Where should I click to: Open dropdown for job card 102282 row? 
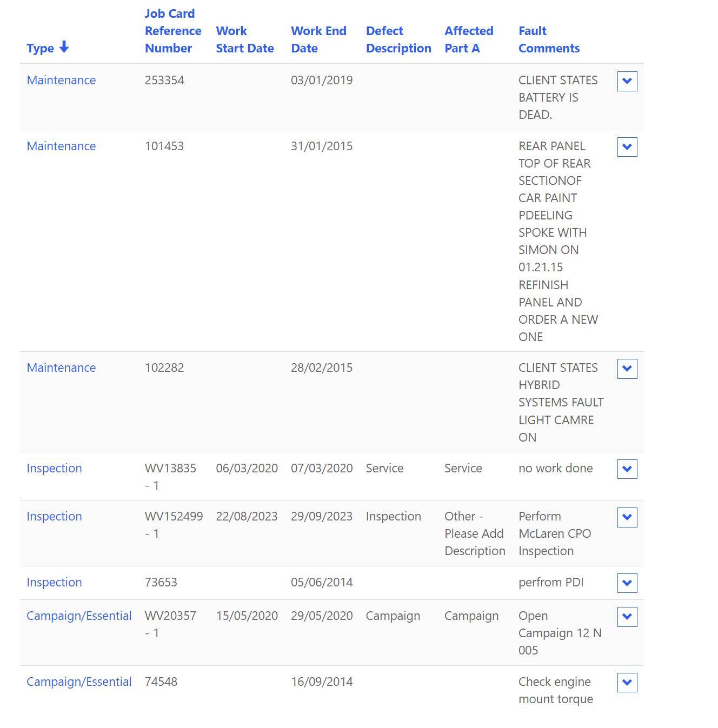tap(627, 369)
